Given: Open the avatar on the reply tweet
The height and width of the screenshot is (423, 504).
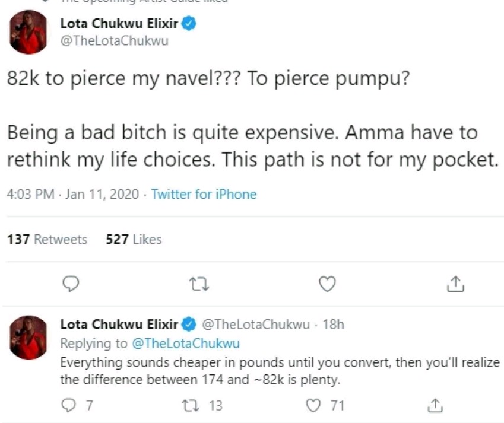Looking at the screenshot, I should [28, 337].
